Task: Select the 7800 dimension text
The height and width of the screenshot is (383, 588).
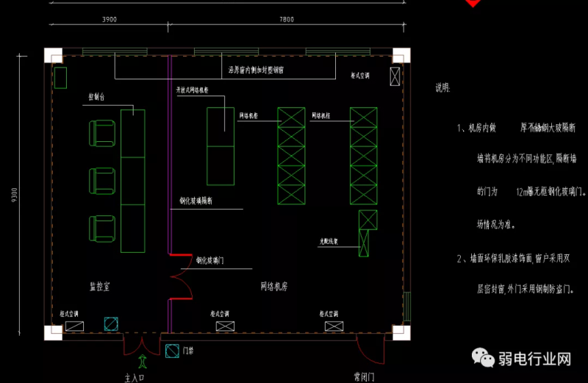Action: point(286,19)
